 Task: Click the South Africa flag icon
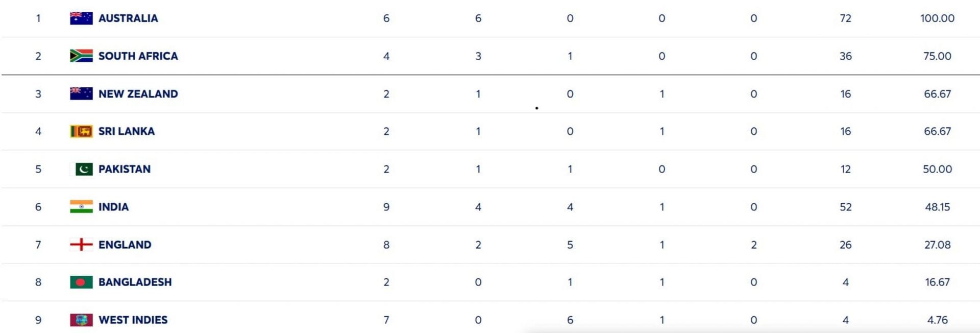point(81,56)
